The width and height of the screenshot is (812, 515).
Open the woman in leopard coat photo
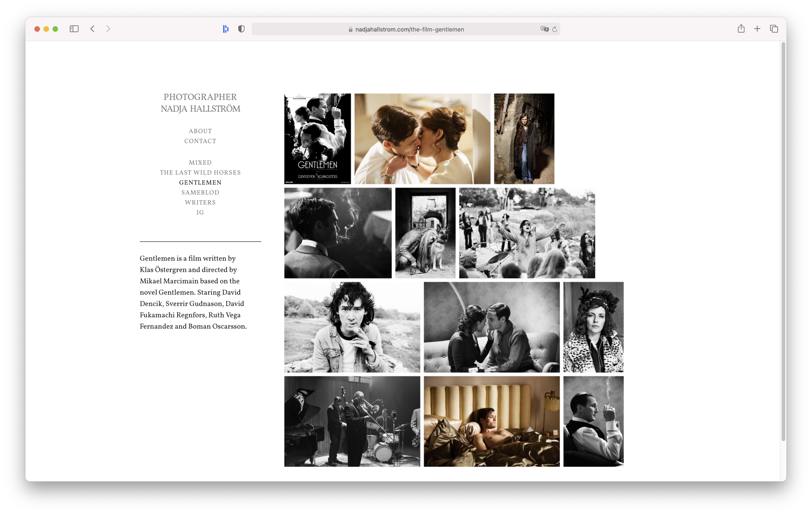pyautogui.click(x=594, y=327)
